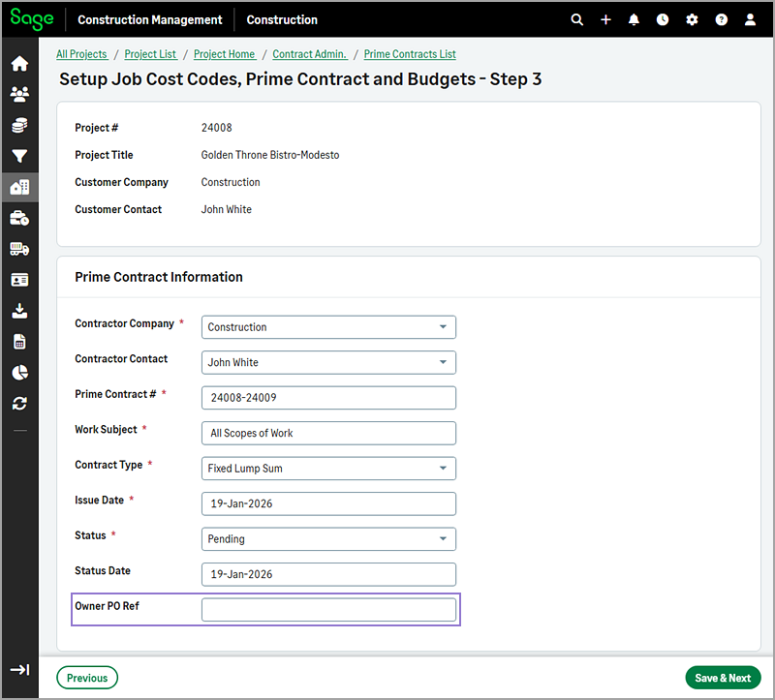Click the settings gear icon

[692, 19]
